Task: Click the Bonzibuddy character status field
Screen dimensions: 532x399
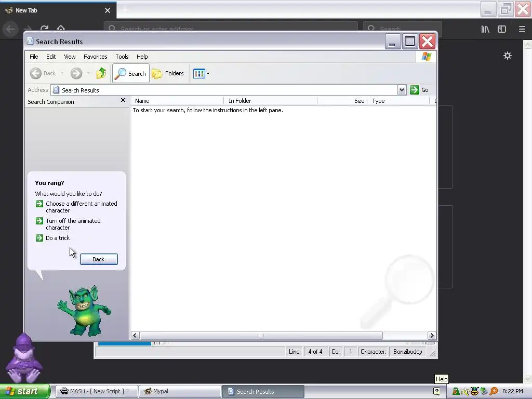Action: pos(407,352)
